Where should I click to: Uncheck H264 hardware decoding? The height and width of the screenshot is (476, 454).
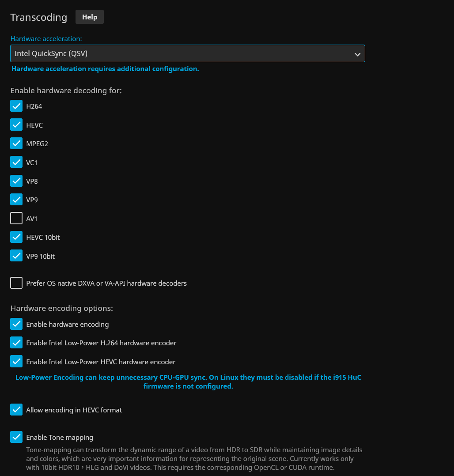[16, 106]
